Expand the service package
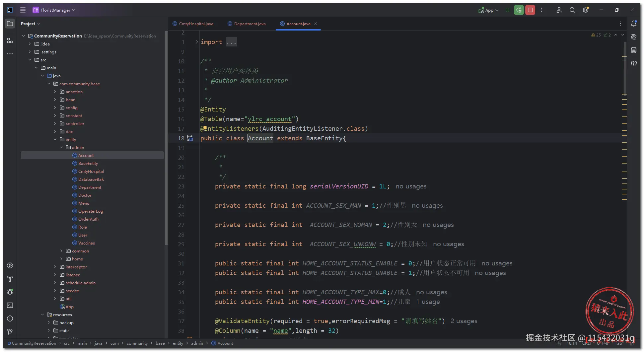 pos(55,291)
